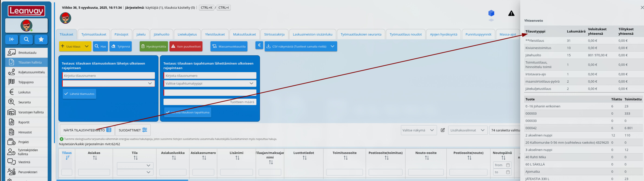Expand the Lisähakuvalinnat dropdown
The width and height of the screenshot is (644, 181).
pyautogui.click(x=467, y=130)
